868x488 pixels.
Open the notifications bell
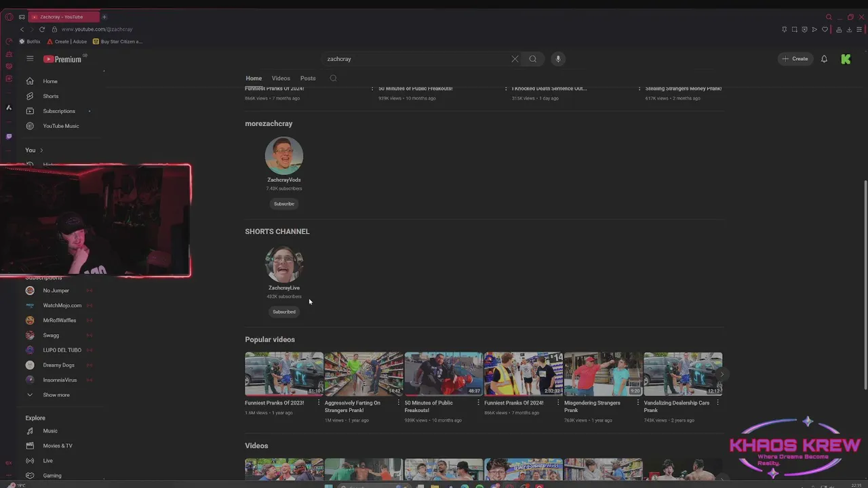824,59
